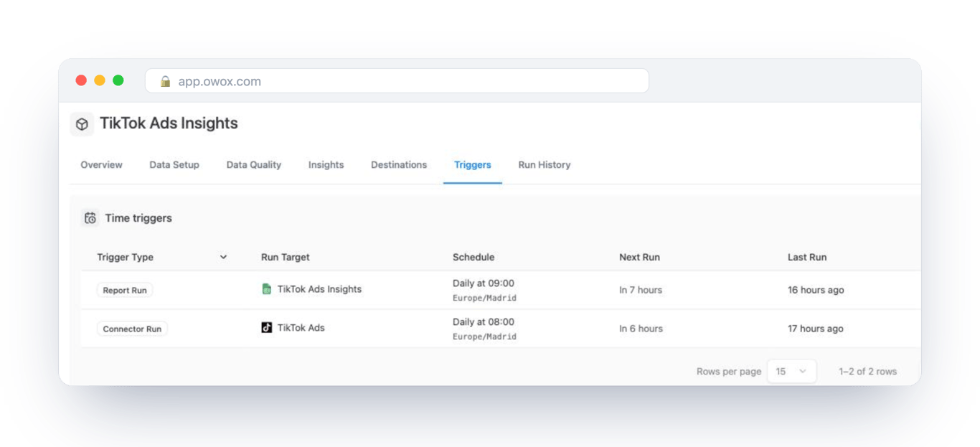This screenshot has height=447, width=980.
Task: Open the Destinations tab
Action: pyautogui.click(x=399, y=165)
